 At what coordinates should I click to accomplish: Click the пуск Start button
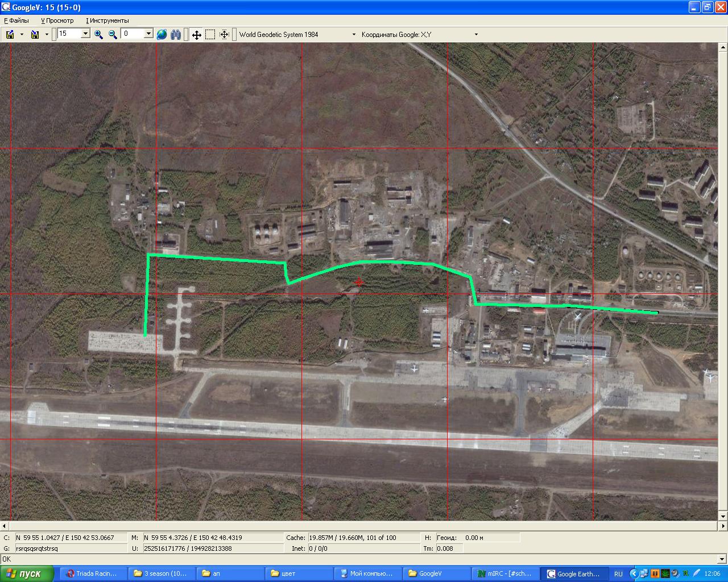pos(27,573)
